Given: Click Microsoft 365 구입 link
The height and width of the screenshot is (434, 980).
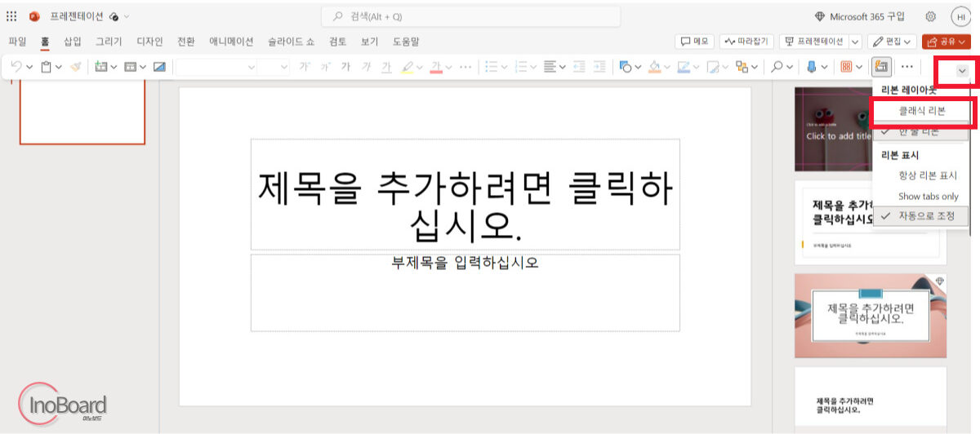Looking at the screenshot, I should coord(860,16).
